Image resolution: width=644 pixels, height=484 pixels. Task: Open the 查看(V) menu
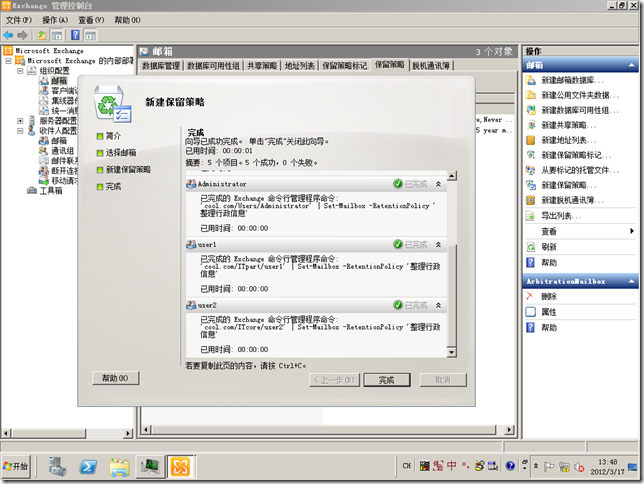[x=91, y=20]
